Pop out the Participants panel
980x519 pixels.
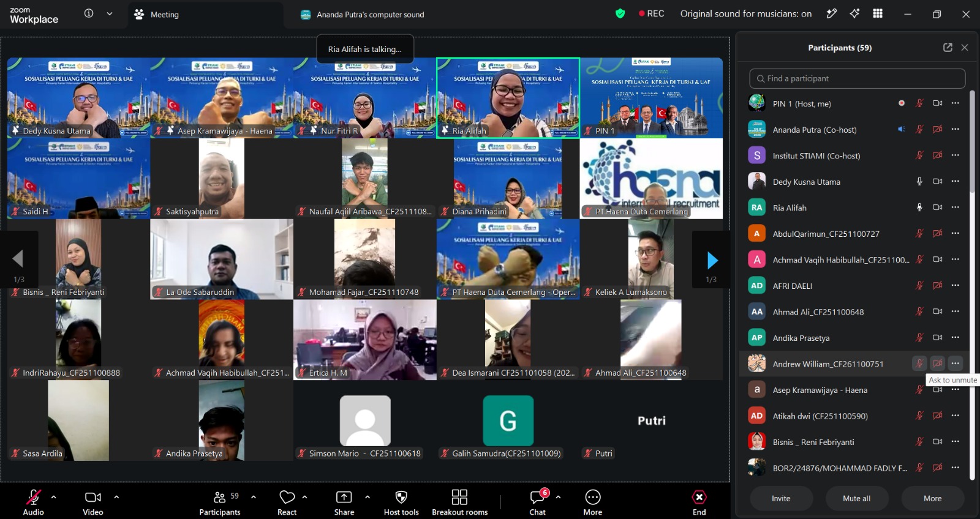pos(948,48)
